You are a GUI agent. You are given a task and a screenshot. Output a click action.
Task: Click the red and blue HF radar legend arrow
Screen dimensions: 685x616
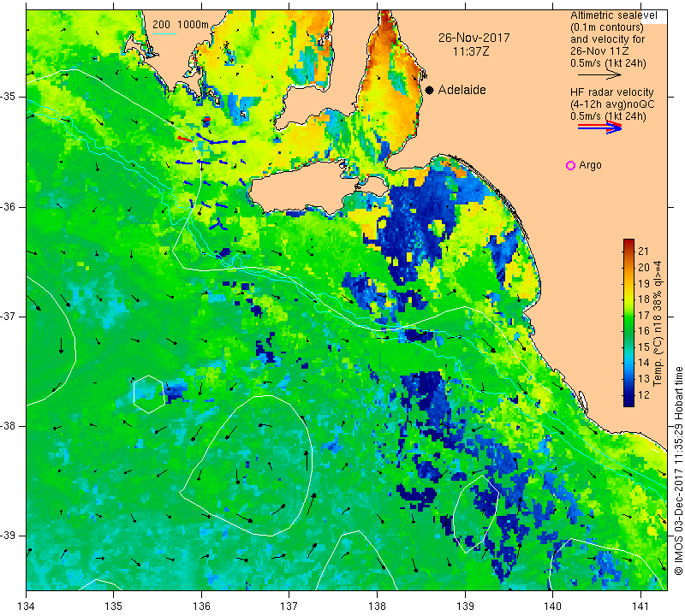click(x=599, y=128)
